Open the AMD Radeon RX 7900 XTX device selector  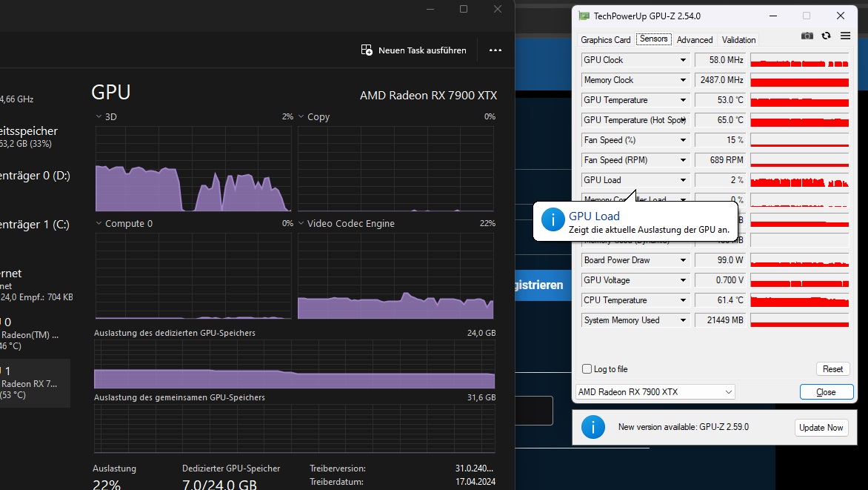pos(655,392)
